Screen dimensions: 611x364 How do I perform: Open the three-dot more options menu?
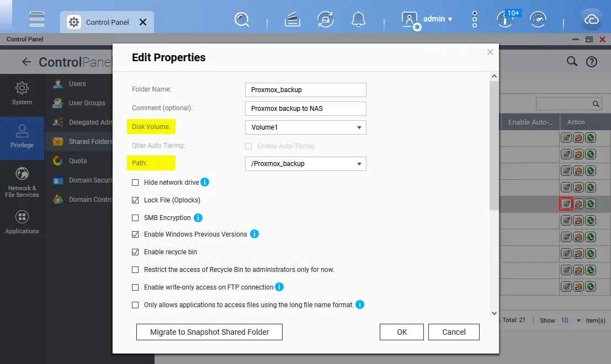(474, 19)
